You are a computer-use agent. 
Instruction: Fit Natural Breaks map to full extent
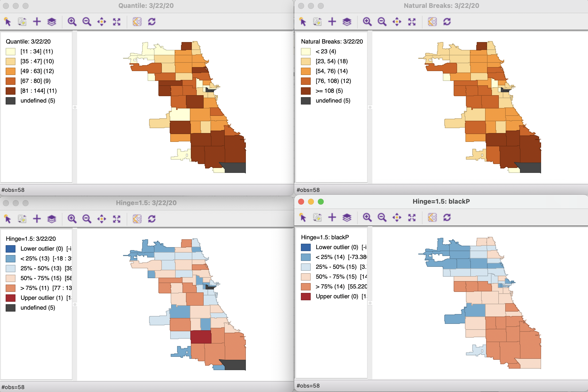[x=412, y=22]
